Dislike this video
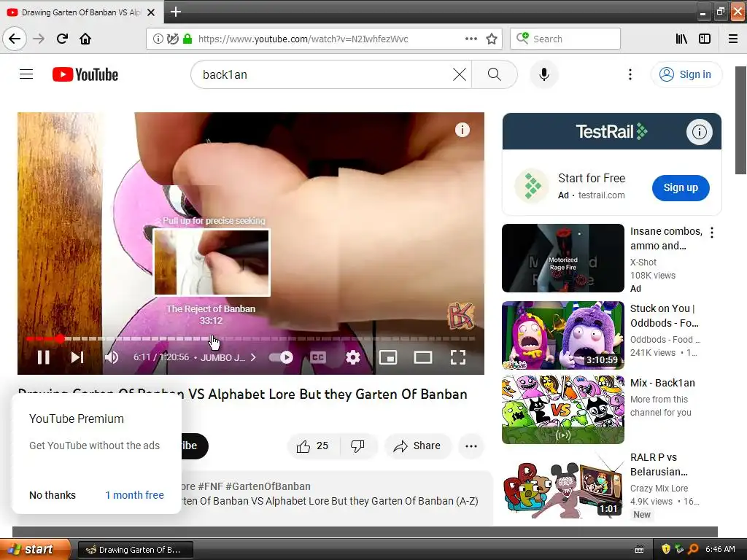The image size is (747, 560). point(357,446)
